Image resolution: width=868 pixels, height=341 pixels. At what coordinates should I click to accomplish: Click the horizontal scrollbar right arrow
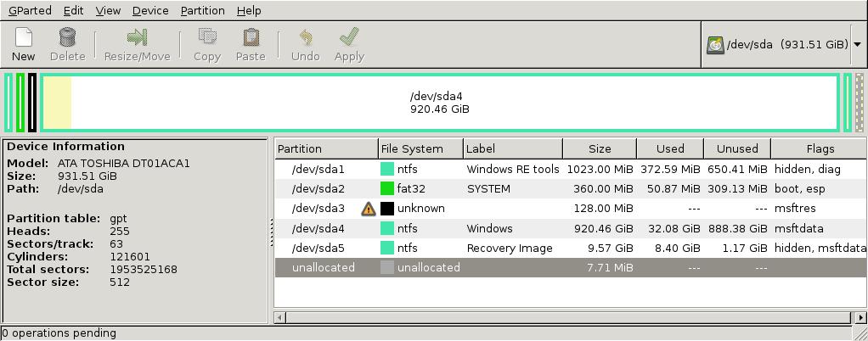861,317
